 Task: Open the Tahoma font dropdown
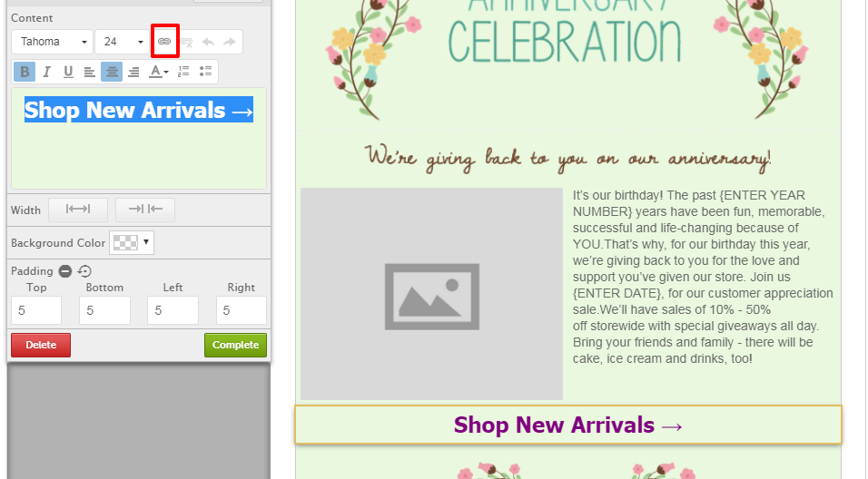(52, 42)
